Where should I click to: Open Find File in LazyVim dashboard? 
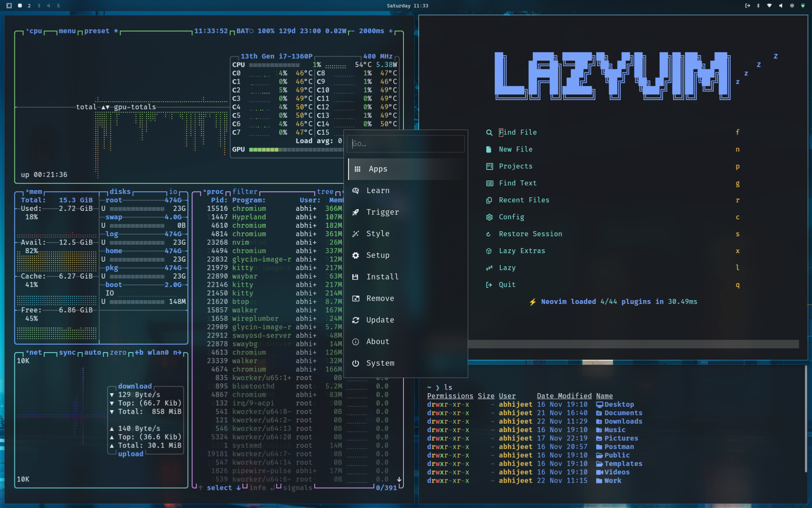[x=518, y=133]
